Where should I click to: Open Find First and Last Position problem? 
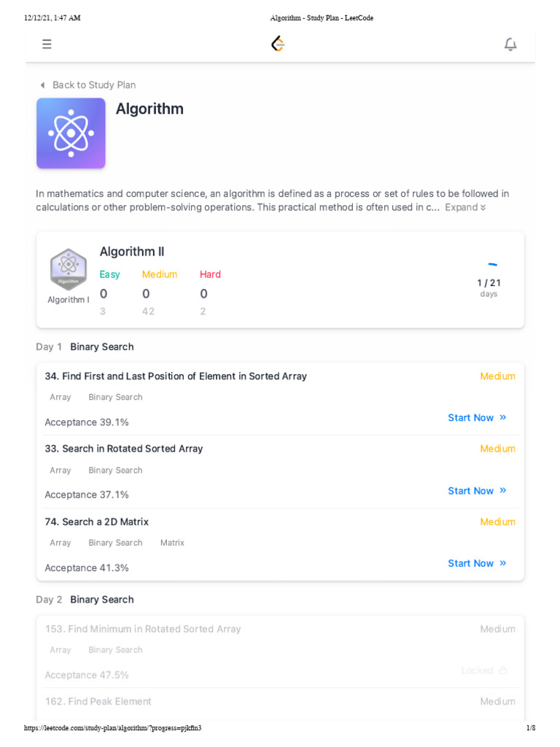[176, 376]
